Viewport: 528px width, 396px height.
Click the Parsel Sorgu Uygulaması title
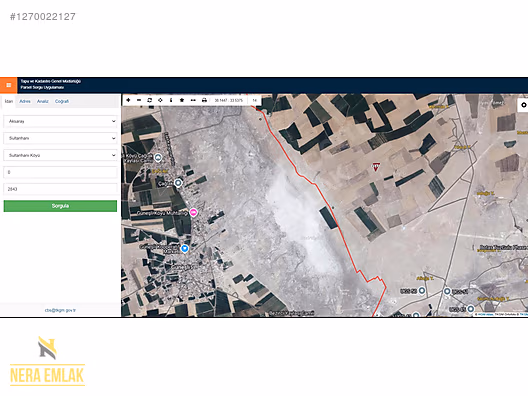coord(42,88)
